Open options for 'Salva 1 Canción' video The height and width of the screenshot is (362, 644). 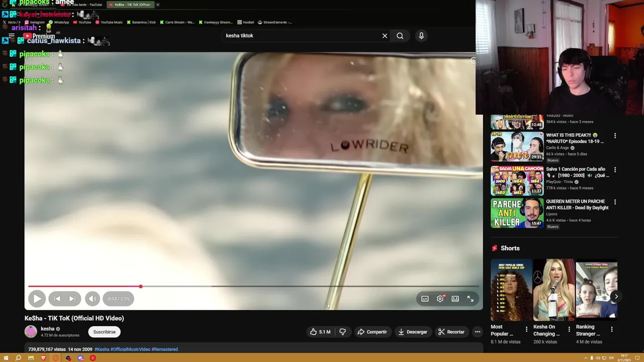(615, 170)
